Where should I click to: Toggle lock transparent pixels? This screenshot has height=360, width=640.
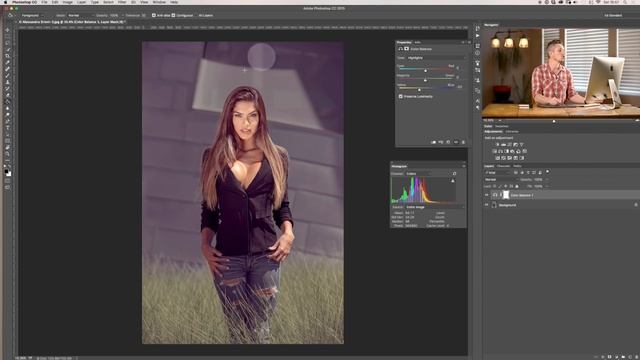pos(495,186)
